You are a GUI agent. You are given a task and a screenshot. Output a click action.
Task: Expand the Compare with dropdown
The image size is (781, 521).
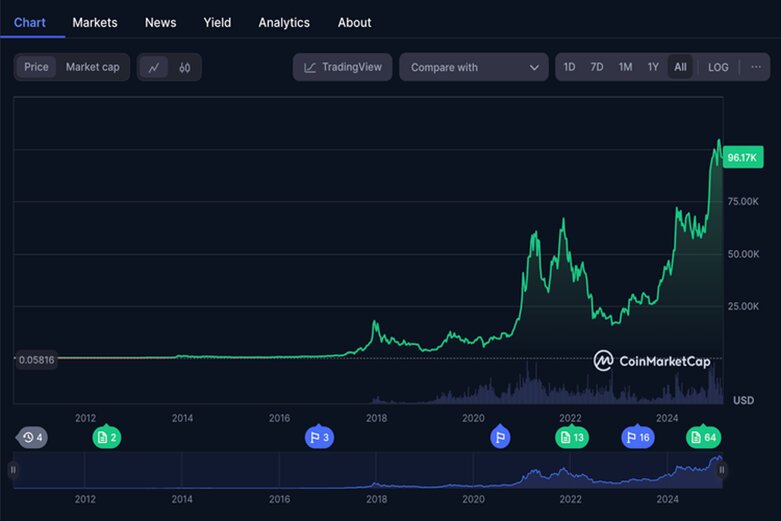474,67
